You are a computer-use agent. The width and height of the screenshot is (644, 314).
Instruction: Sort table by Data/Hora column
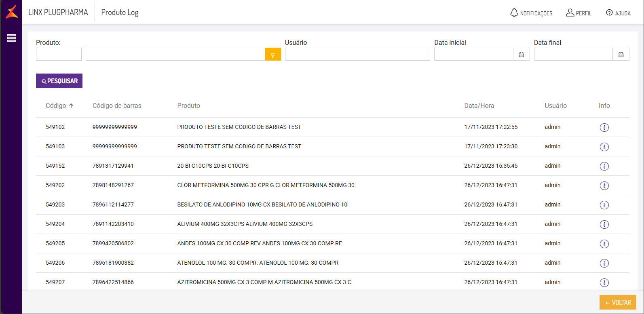pyautogui.click(x=479, y=105)
